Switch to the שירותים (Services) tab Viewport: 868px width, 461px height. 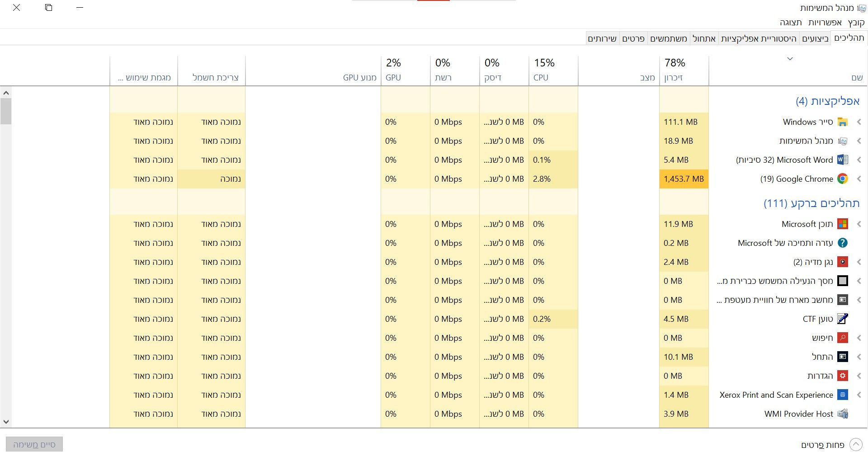click(x=602, y=39)
